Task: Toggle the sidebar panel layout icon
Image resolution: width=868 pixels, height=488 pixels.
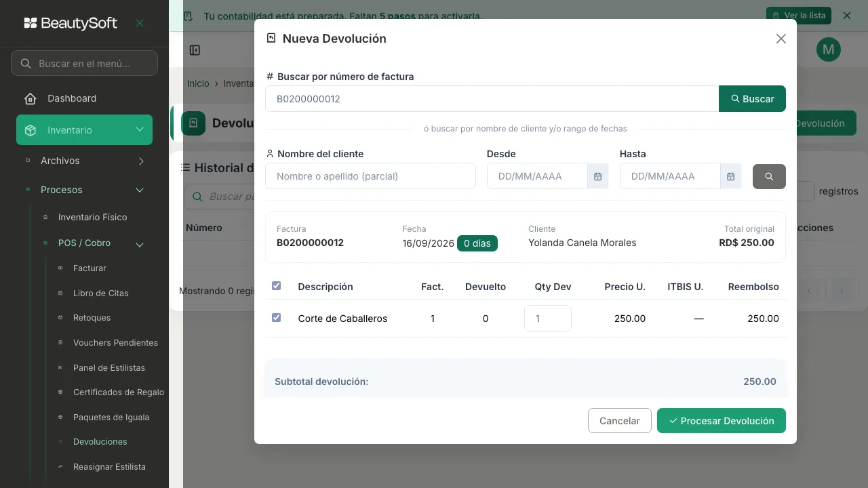Action: tap(195, 50)
